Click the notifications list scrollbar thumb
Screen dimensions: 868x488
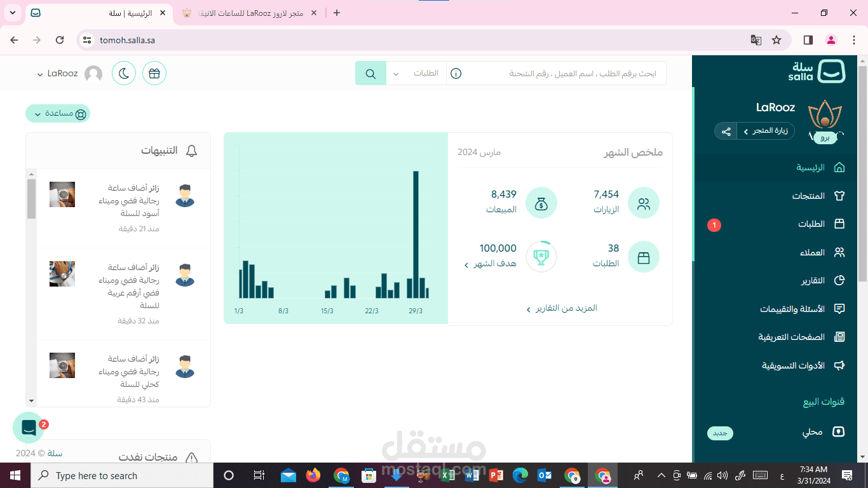click(x=31, y=198)
